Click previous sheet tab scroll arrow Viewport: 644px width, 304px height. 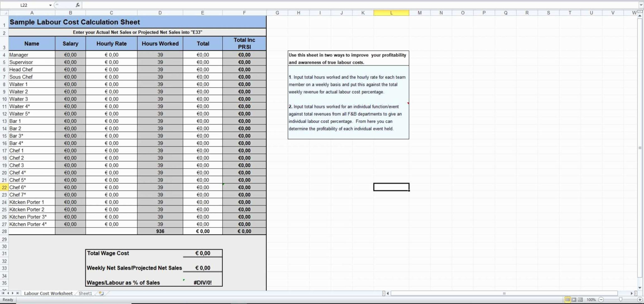[8, 293]
